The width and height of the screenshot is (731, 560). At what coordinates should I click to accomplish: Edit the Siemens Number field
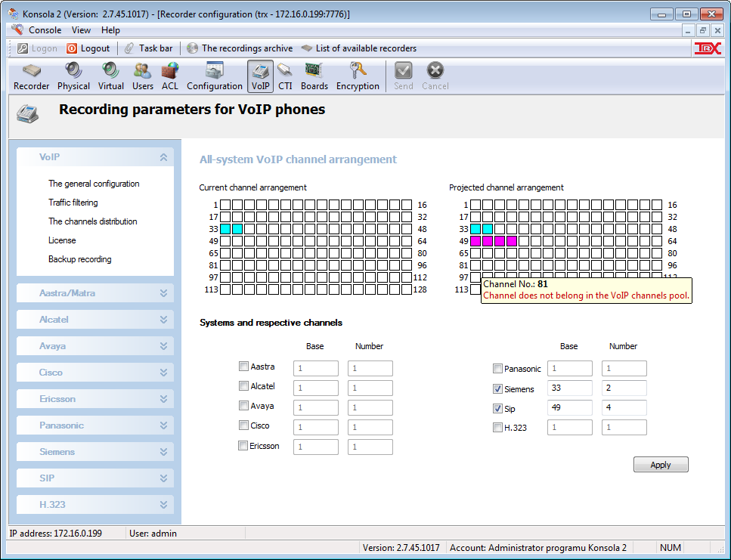click(624, 388)
